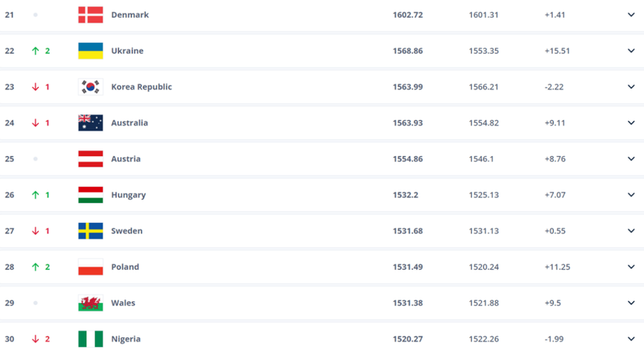Click the Austria flag icon
The width and height of the screenshot is (644, 351).
click(x=90, y=159)
